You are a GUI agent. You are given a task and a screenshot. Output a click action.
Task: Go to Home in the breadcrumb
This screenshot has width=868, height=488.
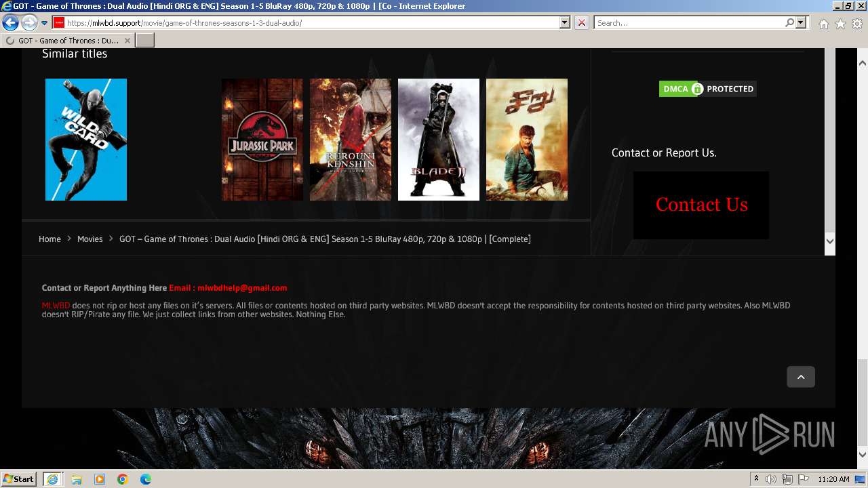coord(50,239)
